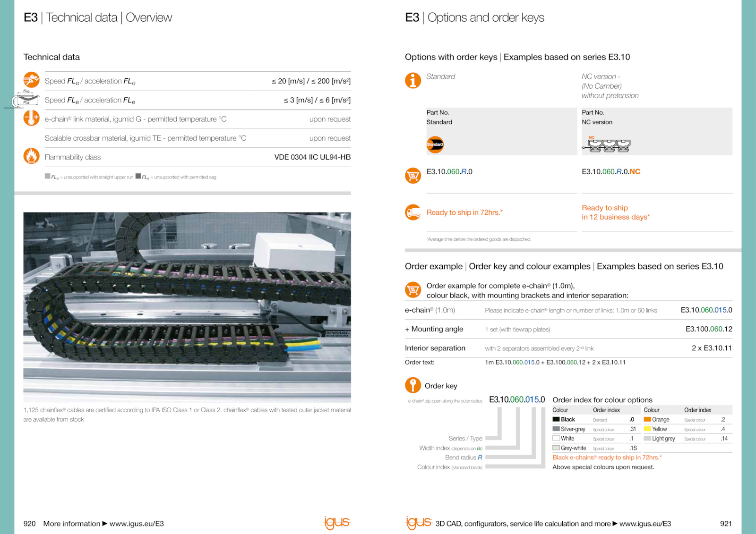Screen dimensions: 756x534
Task: Click the 'E3 | Technical data | Overview' heading
Action: (98, 17)
